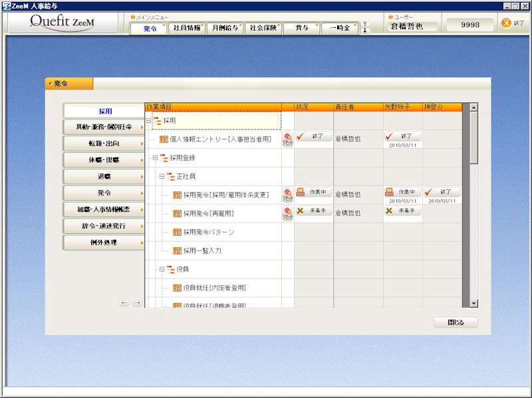
Task: Click the 採用発令[再雇用] form icon
Action: coord(178,213)
